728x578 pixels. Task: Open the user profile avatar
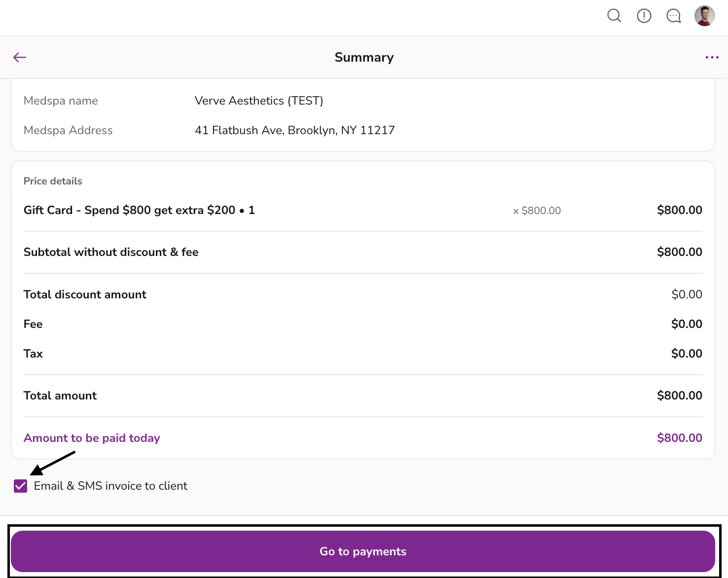(x=704, y=16)
